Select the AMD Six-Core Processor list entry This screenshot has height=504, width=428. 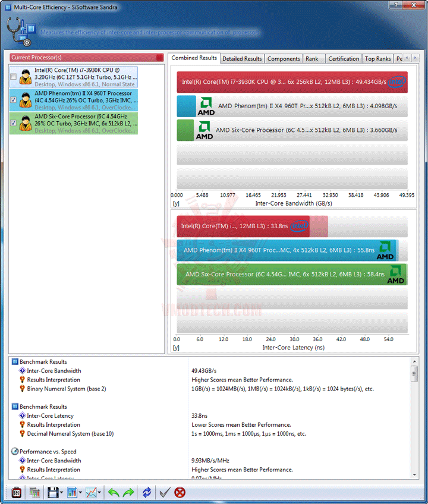tap(74, 124)
